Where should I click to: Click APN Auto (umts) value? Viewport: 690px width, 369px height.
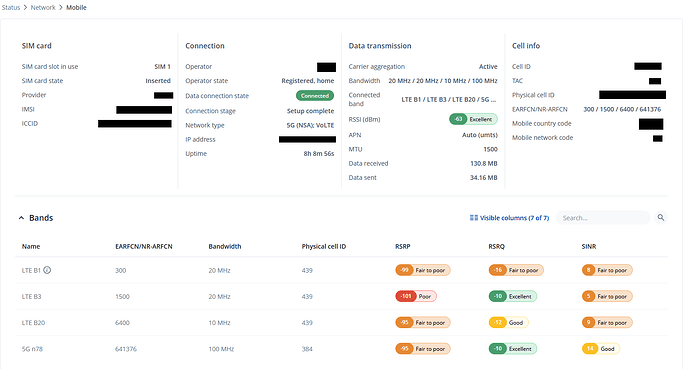pos(480,135)
